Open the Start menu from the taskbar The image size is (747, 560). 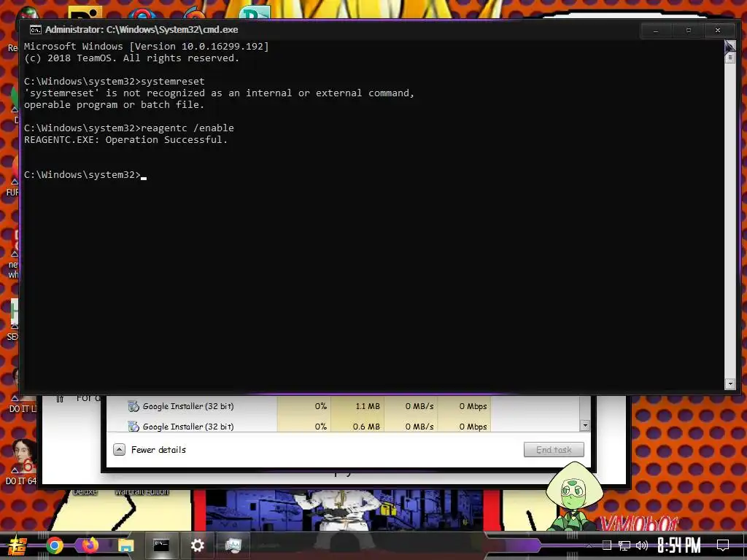click(x=17, y=545)
